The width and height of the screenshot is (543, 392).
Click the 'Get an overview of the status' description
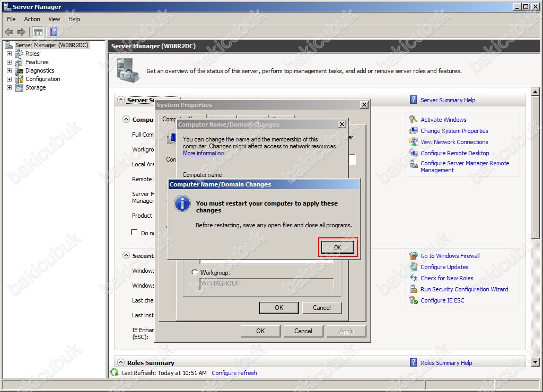[304, 71]
